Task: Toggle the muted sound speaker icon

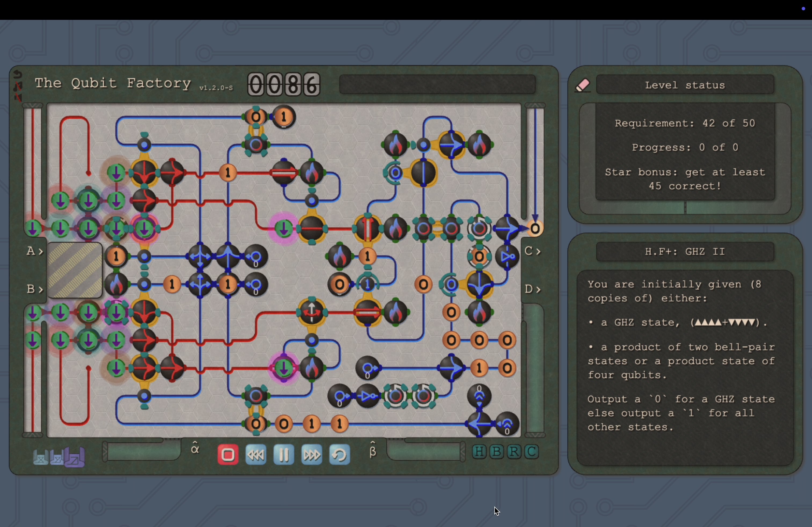Action: point(18,97)
